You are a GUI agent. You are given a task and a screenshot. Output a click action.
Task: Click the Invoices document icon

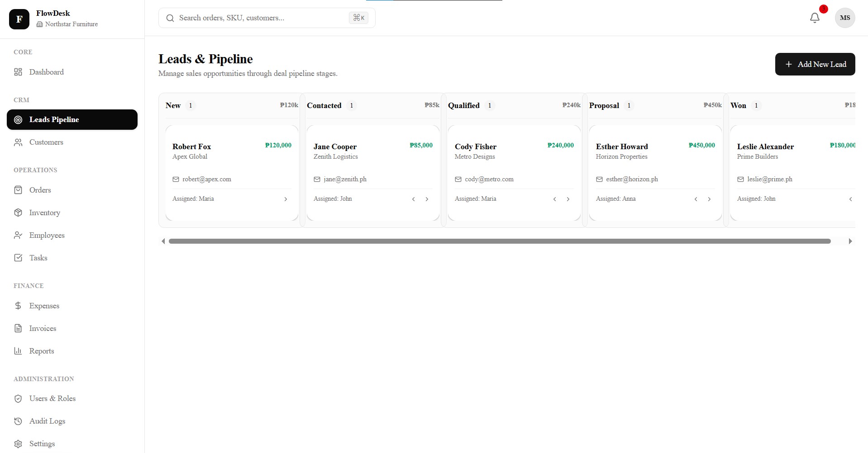[18, 328]
